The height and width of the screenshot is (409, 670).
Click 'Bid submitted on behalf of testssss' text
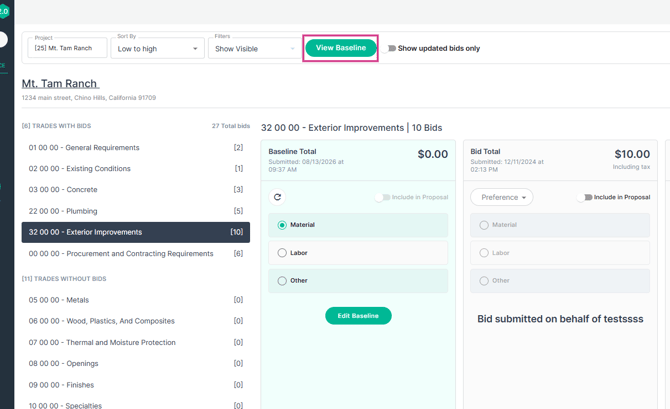(560, 319)
